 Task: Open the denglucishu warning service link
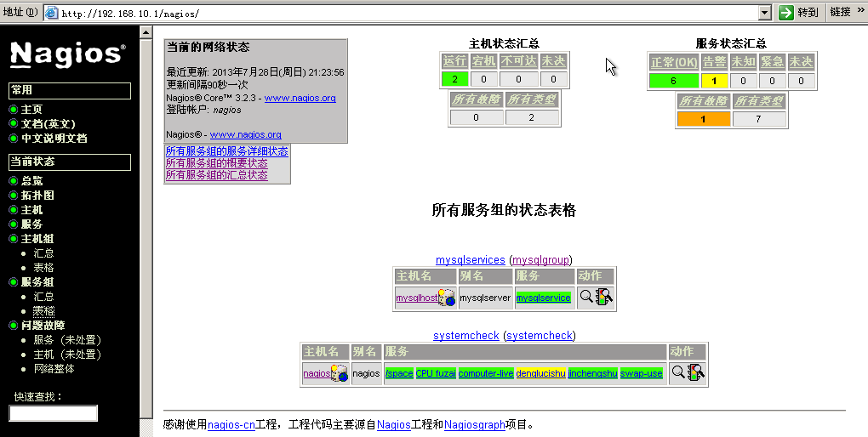pos(541,373)
